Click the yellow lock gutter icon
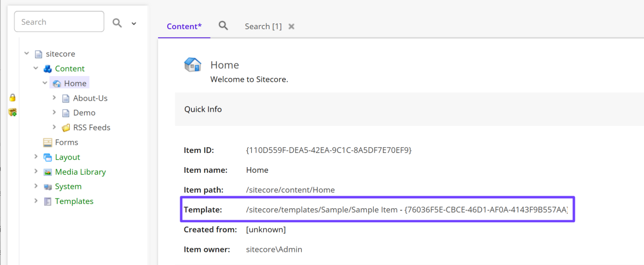The width and height of the screenshot is (644, 265). (13, 97)
